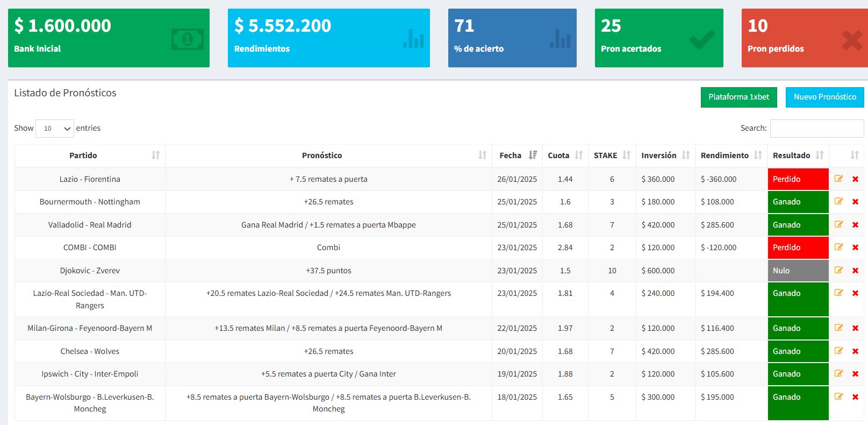Edit the Chelsea - Wolves entry
The height and width of the screenshot is (425, 868).
pyautogui.click(x=838, y=351)
